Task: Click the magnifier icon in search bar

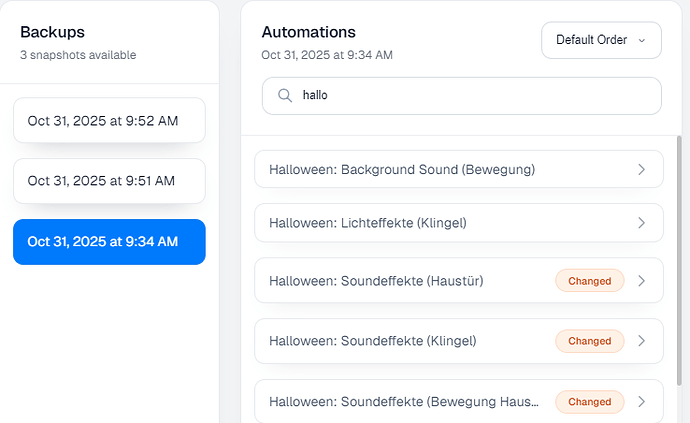Action: [285, 96]
